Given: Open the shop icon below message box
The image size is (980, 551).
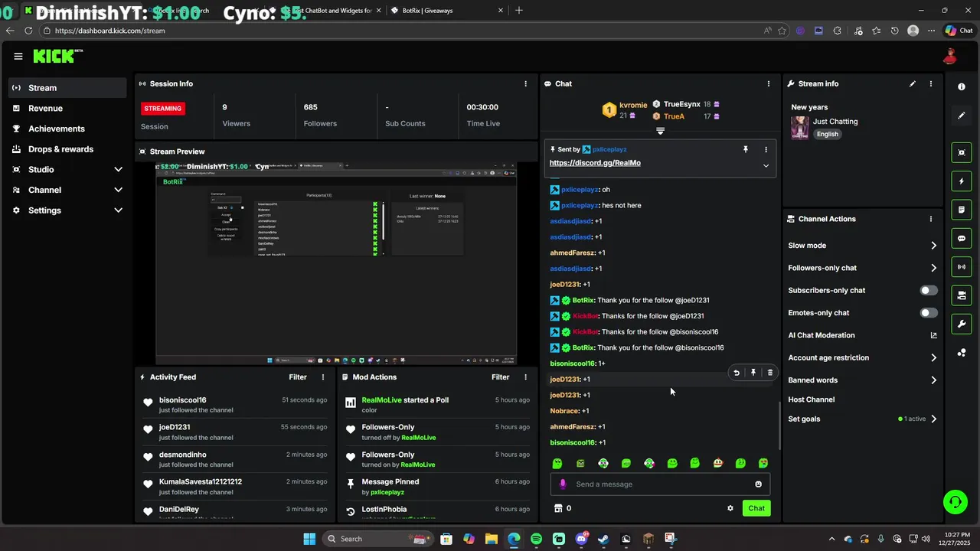Looking at the screenshot, I should tap(558, 508).
